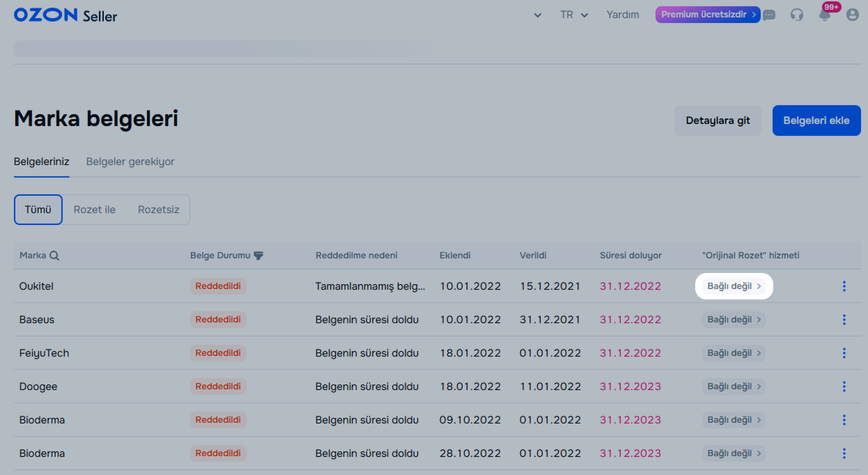Open the three-dot menu for FeiyuTech row
The width and height of the screenshot is (868, 475).
[844, 353]
